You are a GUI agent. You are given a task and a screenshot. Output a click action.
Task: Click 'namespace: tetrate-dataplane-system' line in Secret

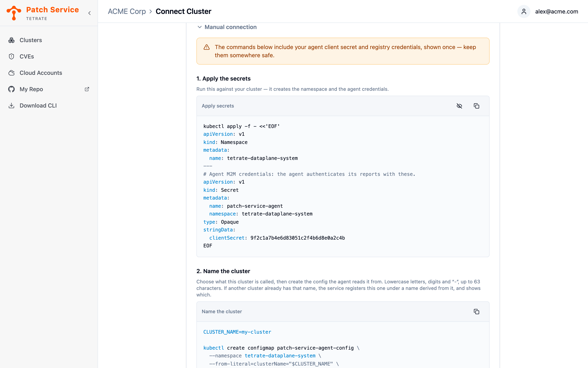pos(261,214)
